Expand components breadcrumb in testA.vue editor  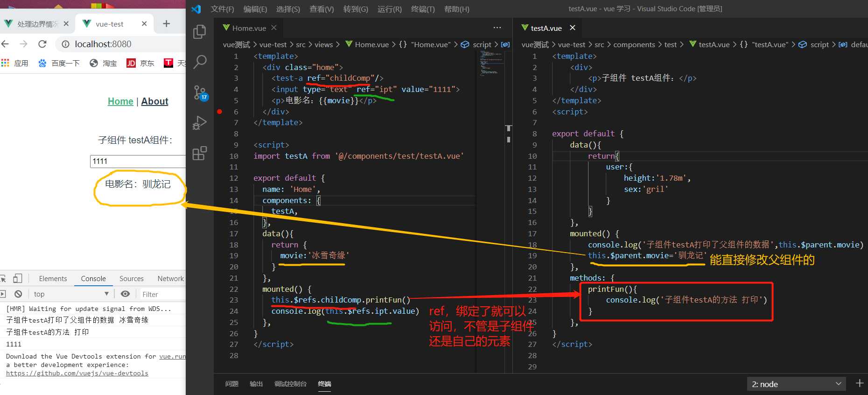pyautogui.click(x=634, y=44)
